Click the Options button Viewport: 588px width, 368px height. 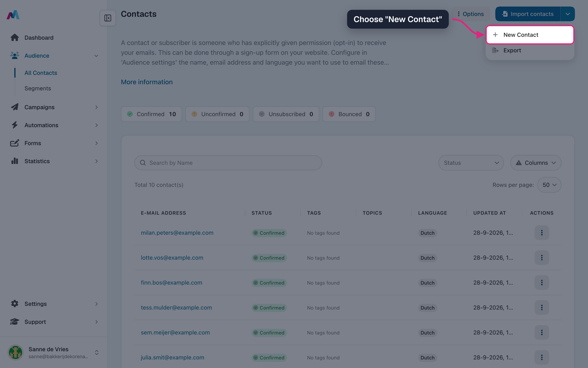[471, 14]
